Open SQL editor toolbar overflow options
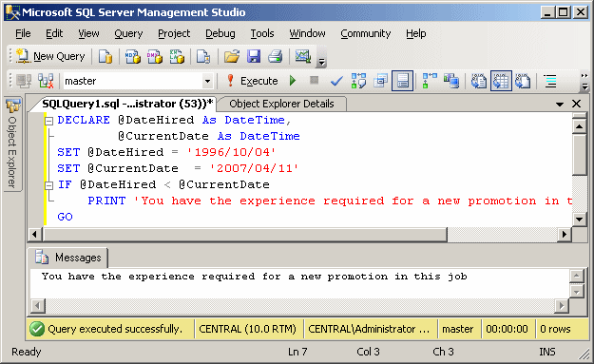The height and width of the screenshot is (364, 594). pyautogui.click(x=584, y=82)
